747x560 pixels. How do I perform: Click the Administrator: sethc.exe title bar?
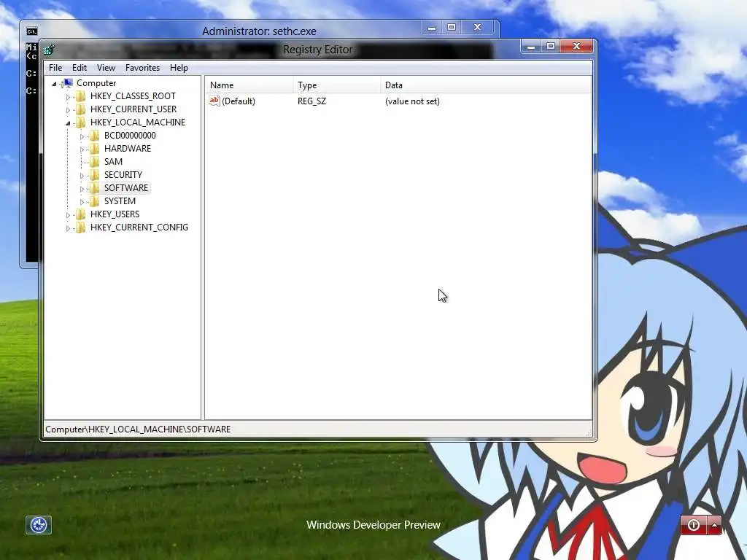(259, 31)
